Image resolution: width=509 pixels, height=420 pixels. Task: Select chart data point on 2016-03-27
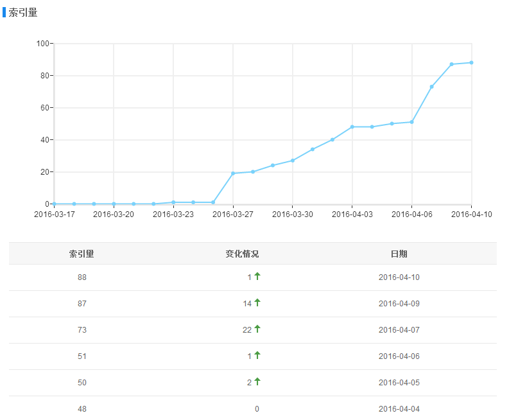pyautogui.click(x=233, y=173)
